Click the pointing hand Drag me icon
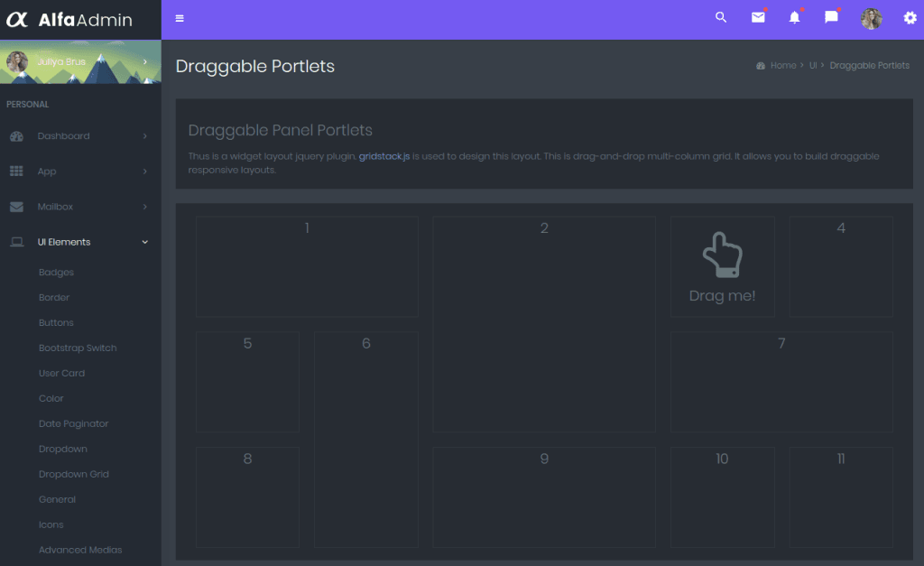Viewport: 924px width, 566px height. click(723, 255)
